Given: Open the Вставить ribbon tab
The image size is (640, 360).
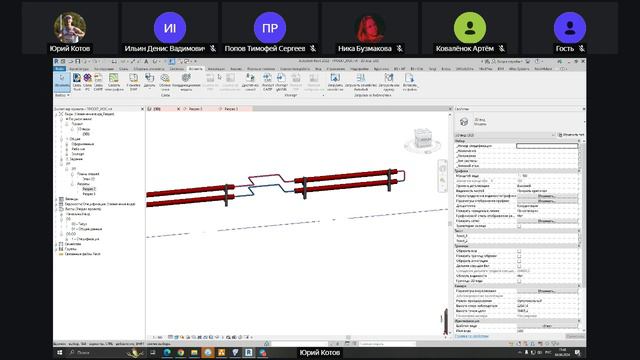Looking at the screenshot, I should click(196, 69).
